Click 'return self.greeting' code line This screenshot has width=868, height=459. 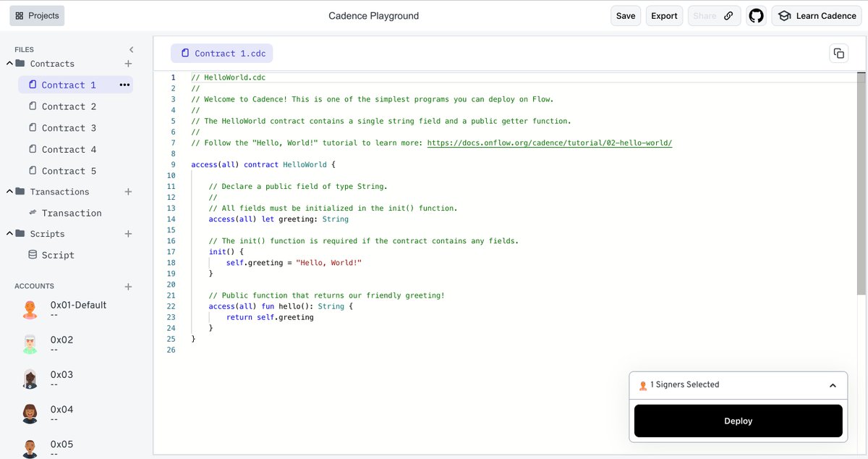[270, 317]
